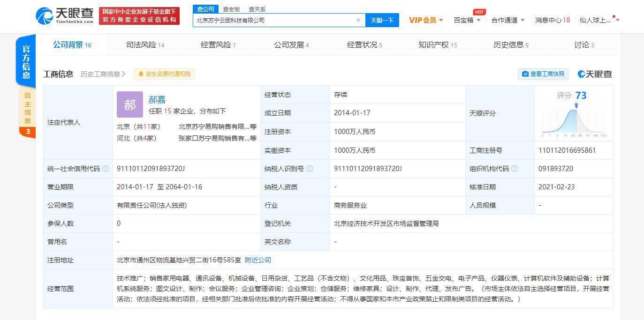
Task: Select the registered address 北京市通州区物流基地兴贸二街16号585室
Action: point(179,260)
